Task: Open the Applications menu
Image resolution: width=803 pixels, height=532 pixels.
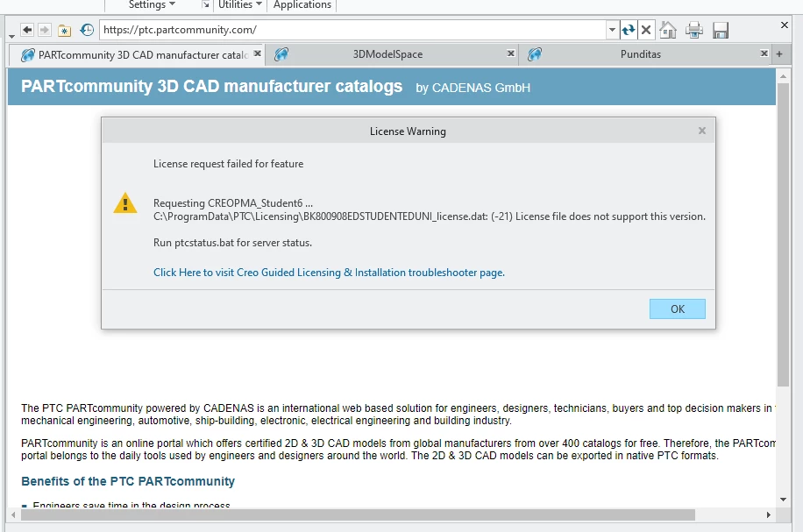Action: click(302, 4)
